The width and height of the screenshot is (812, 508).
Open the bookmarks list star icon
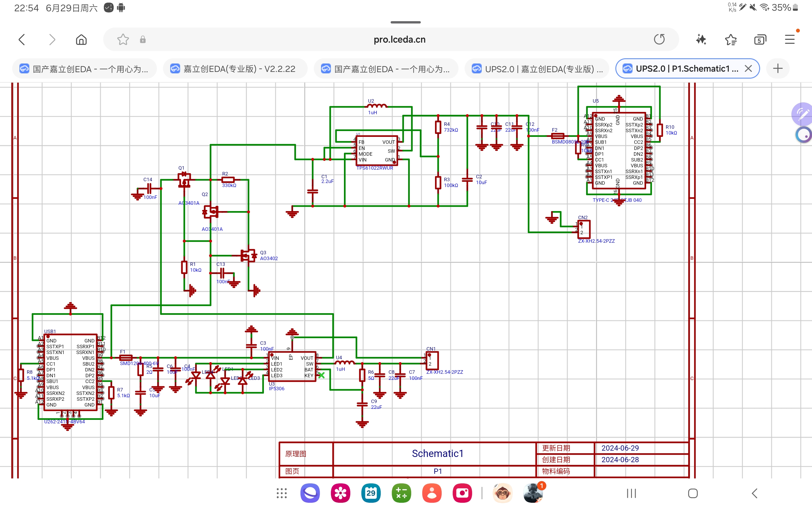click(730, 40)
